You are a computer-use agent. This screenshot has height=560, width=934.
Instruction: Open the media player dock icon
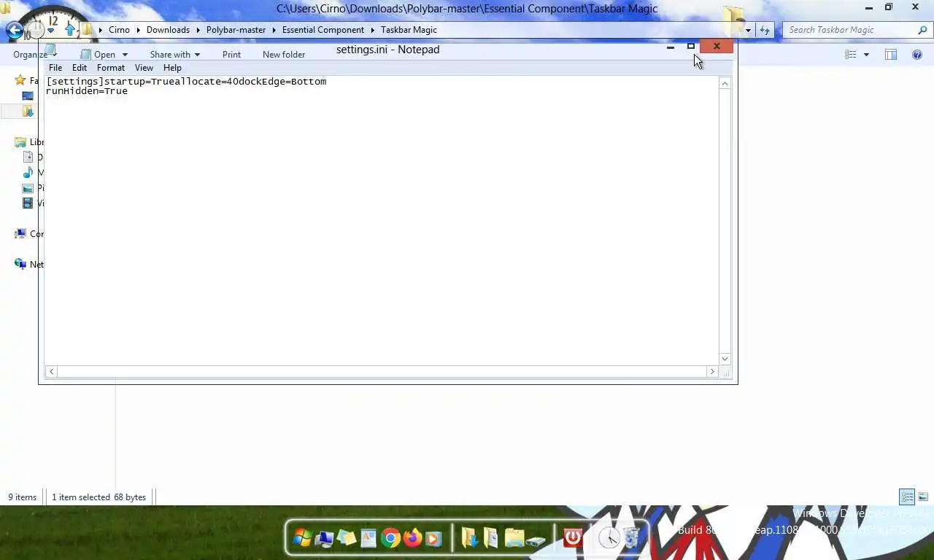pos(433,539)
